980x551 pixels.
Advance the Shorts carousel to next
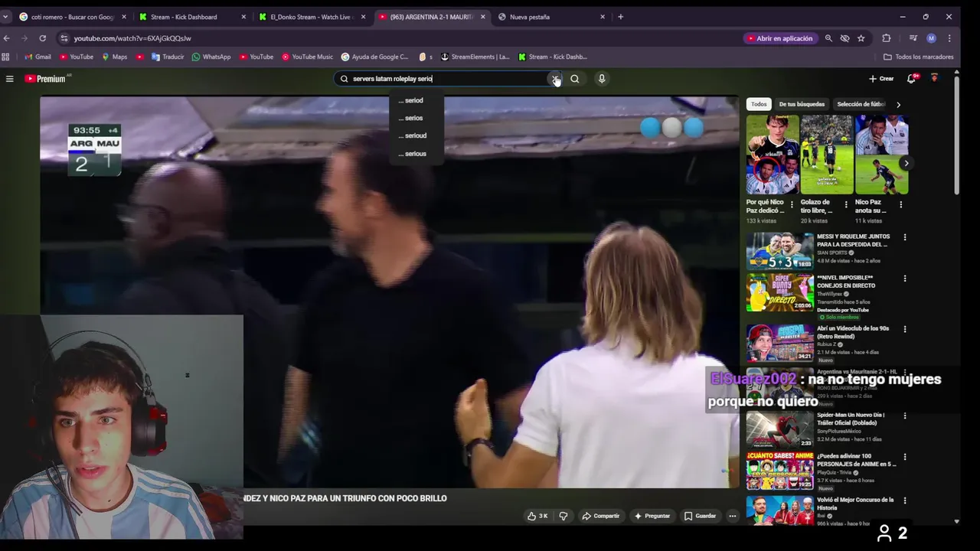pos(906,163)
